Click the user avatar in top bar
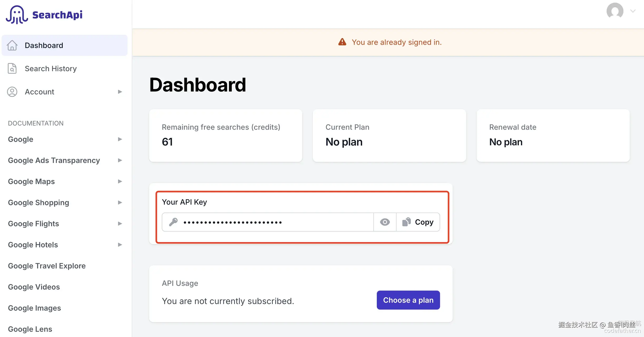 point(615,11)
